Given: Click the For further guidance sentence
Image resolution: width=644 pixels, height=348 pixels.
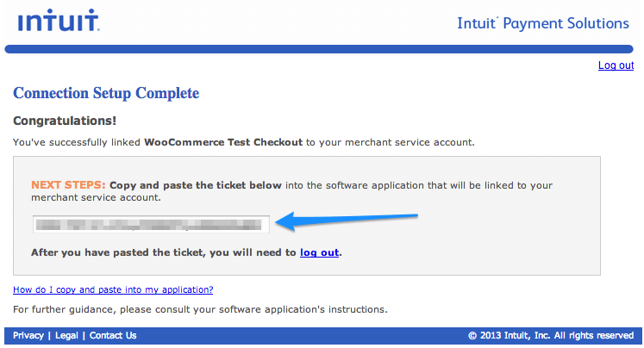Looking at the screenshot, I should [200, 309].
